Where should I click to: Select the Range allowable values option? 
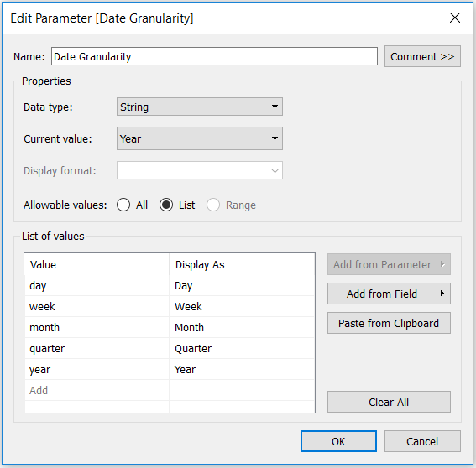[x=212, y=205]
